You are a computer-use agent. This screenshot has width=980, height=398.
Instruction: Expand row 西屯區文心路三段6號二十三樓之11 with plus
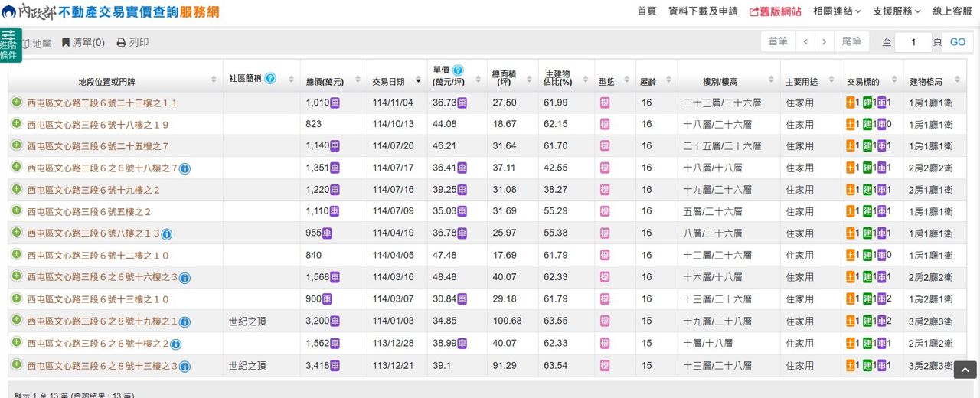(x=16, y=103)
